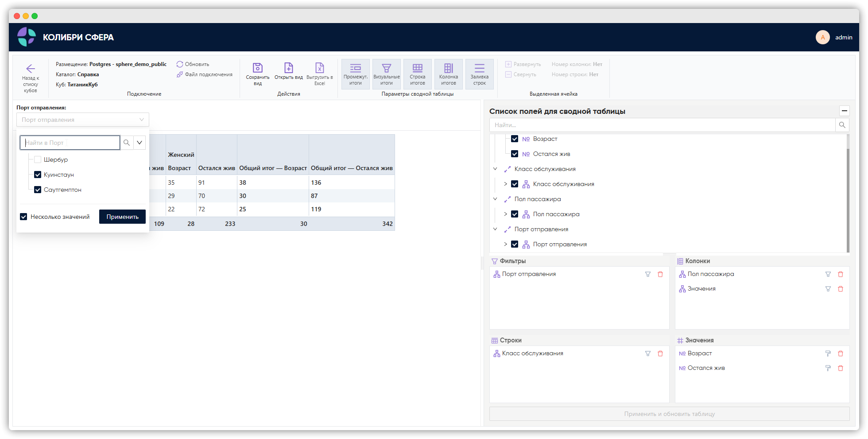The image size is (868, 439).
Task: Collapse the Класс обслуживания dimension group
Action: 495,169
